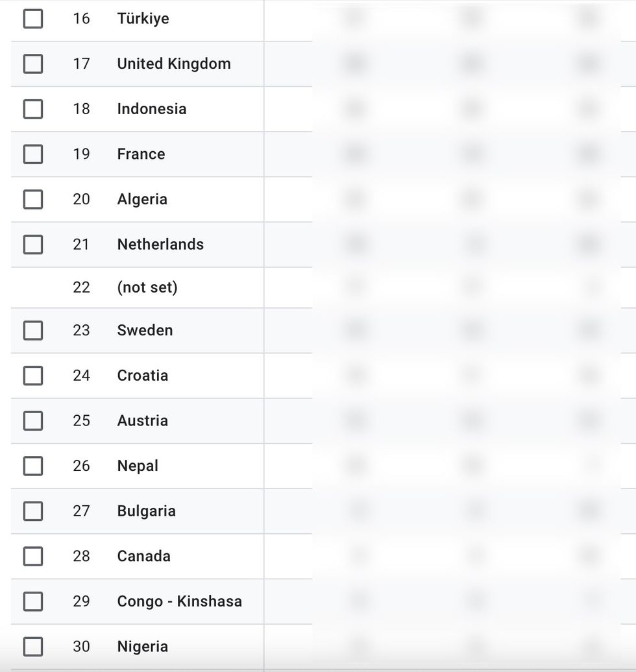
Task: Click the Congo - Kinshasa country name
Action: [179, 601]
